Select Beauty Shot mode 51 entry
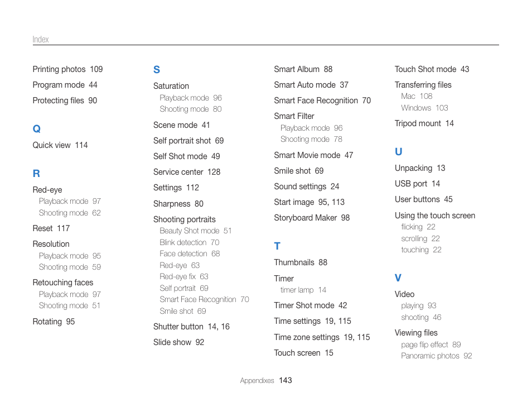This screenshot has width=532, height=402. click(195, 231)
